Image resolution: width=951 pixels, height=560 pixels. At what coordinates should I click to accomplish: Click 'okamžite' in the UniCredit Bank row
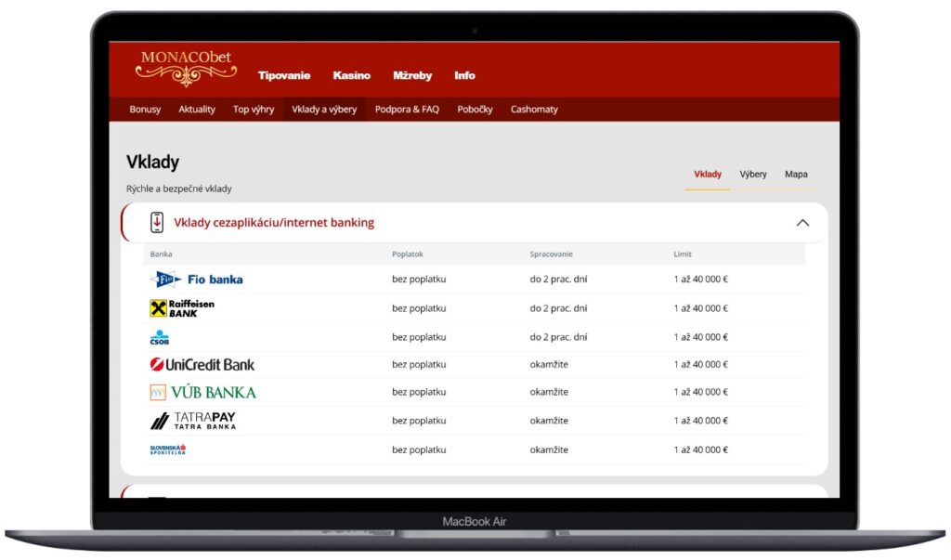[x=549, y=365]
